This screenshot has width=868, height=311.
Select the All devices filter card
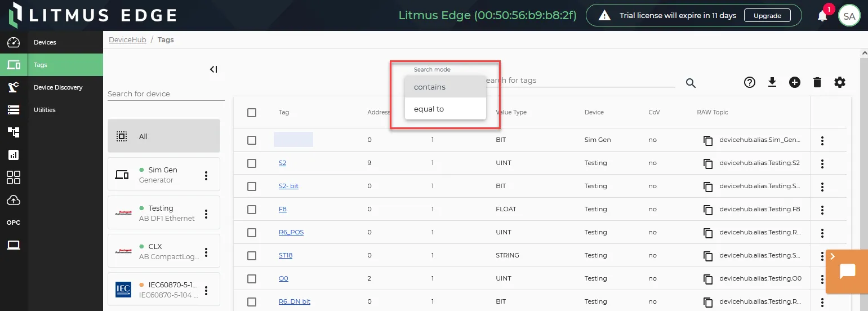(164, 136)
